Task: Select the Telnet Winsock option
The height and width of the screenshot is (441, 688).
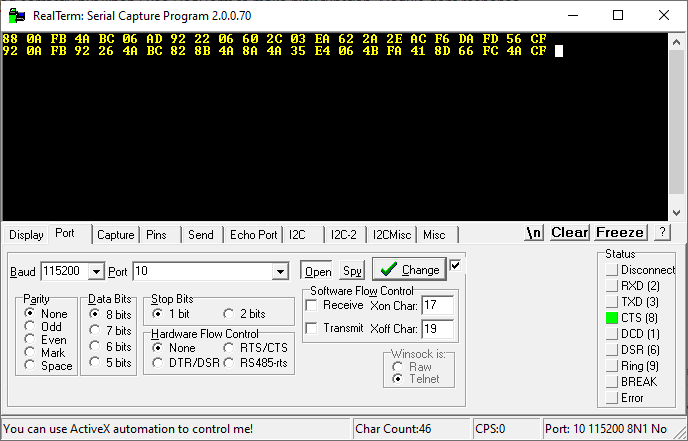Action: coord(416,379)
